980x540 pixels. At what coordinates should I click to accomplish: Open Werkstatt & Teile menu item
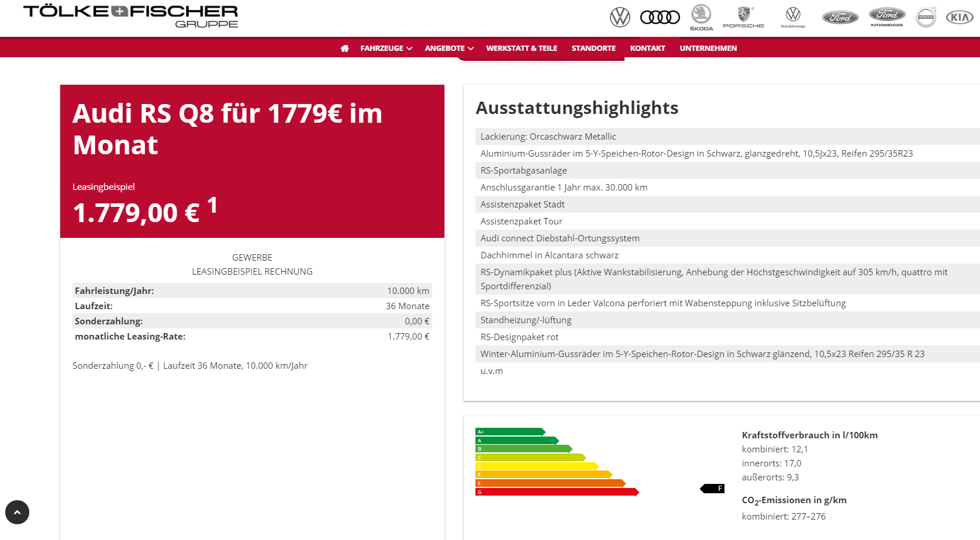522,49
